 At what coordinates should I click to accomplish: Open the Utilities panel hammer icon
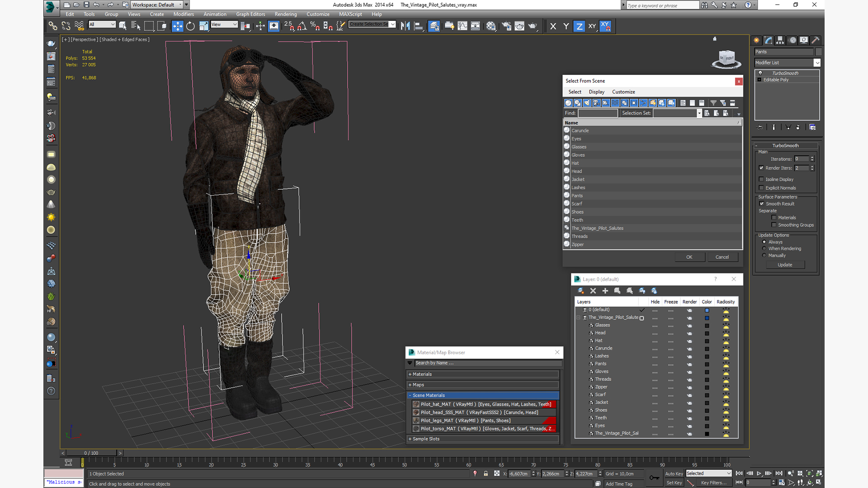pyautogui.click(x=816, y=40)
